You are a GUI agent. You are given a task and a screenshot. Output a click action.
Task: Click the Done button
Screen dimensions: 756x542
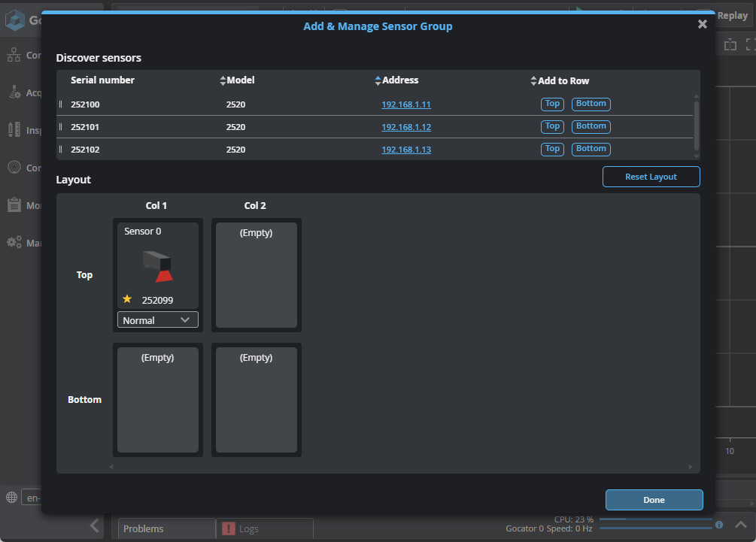654,500
